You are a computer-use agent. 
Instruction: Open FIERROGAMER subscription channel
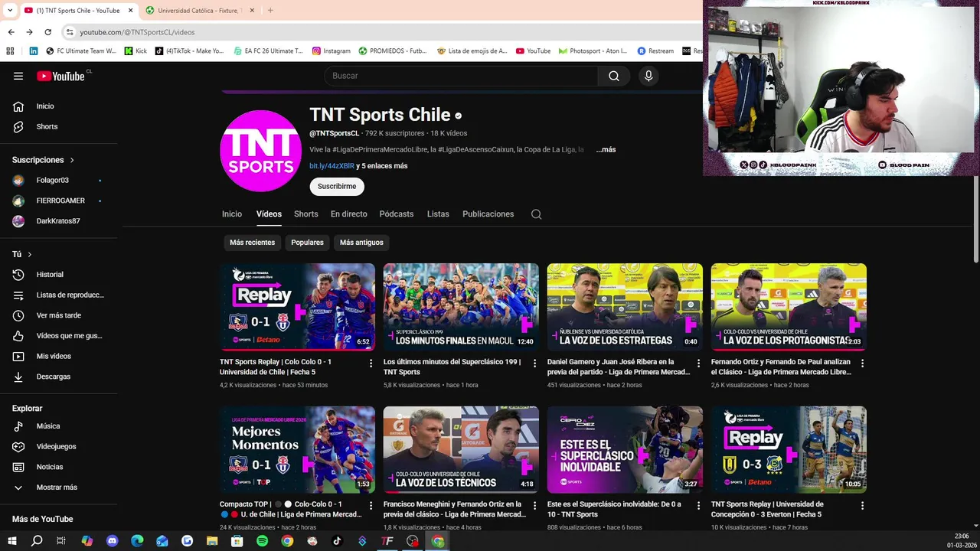click(59, 201)
